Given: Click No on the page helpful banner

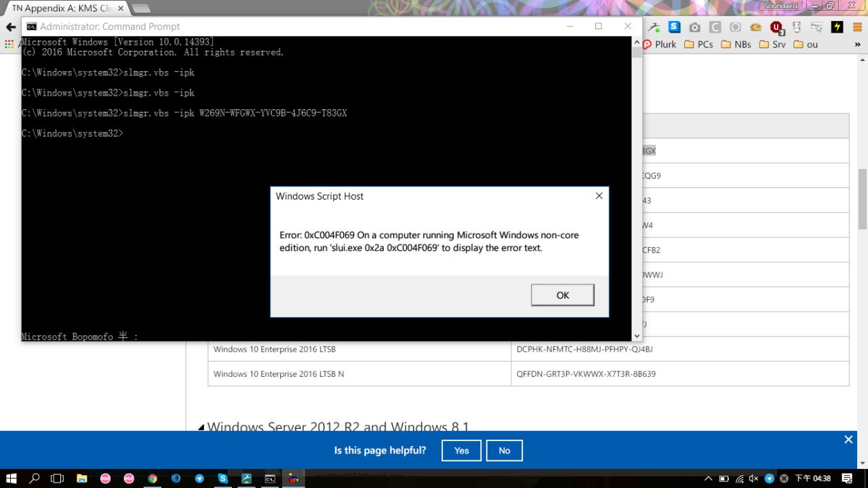Looking at the screenshot, I should 504,451.
